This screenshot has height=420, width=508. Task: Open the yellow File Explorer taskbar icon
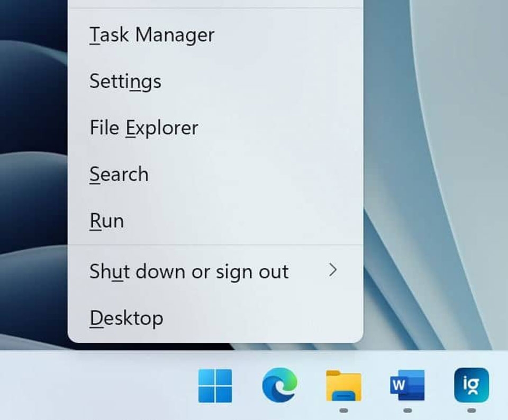343,386
